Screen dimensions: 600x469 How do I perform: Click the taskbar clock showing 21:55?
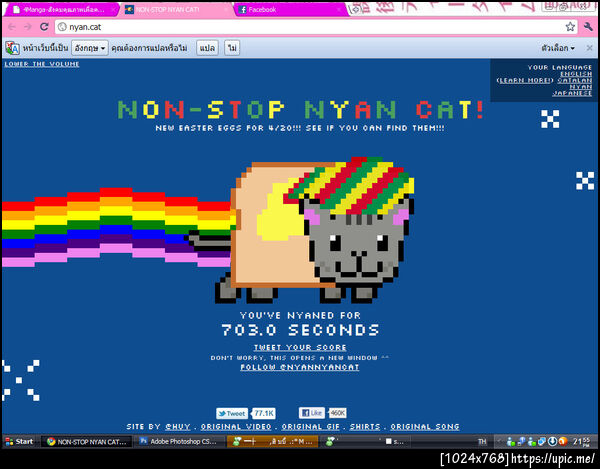pyautogui.click(x=582, y=442)
